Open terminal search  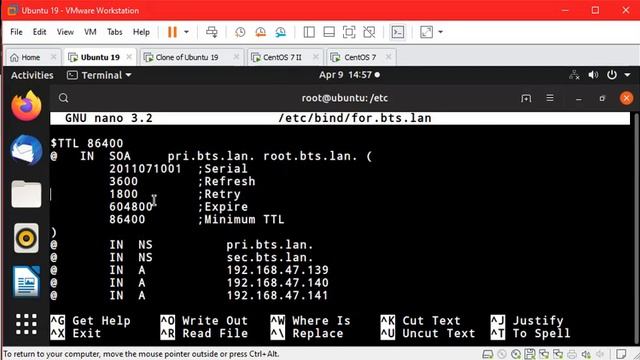63,98
